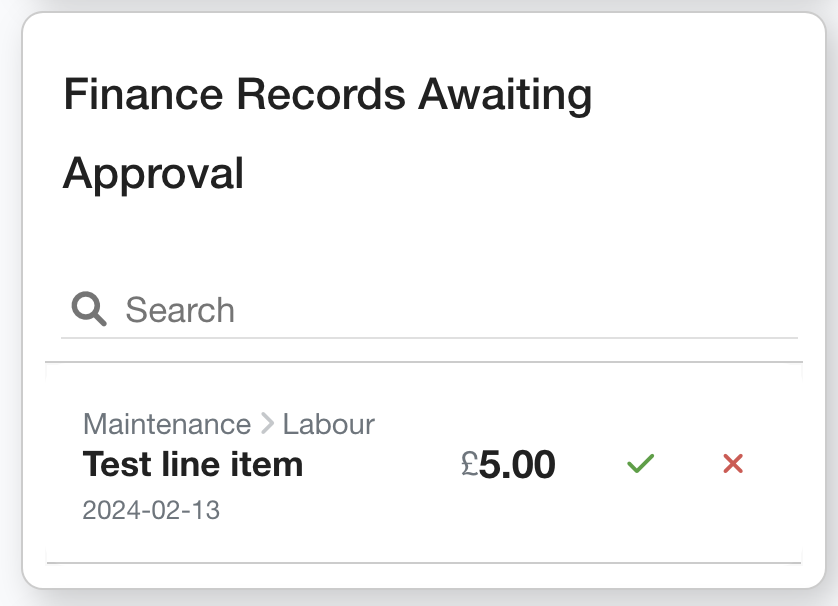
Task: Click the 5.00 amount value
Action: (x=517, y=465)
